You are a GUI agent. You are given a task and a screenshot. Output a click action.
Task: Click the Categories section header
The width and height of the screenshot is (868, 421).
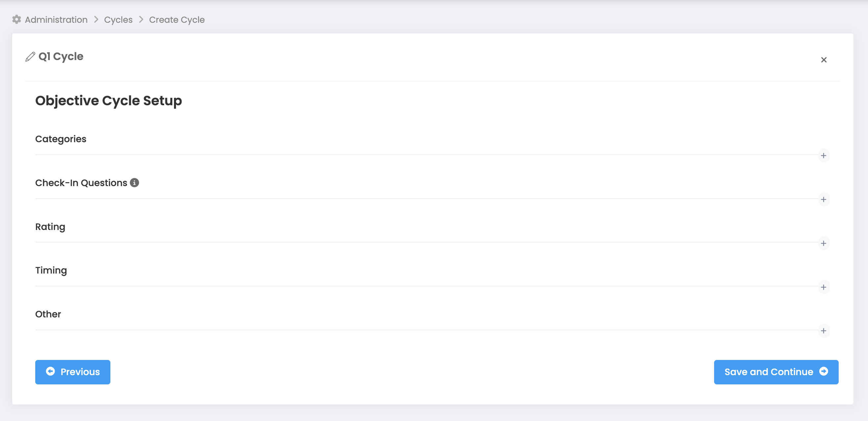coord(61,139)
